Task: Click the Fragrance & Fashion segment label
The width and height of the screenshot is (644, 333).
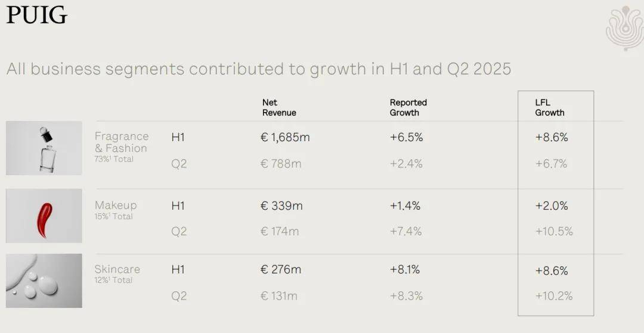Action: click(121, 142)
